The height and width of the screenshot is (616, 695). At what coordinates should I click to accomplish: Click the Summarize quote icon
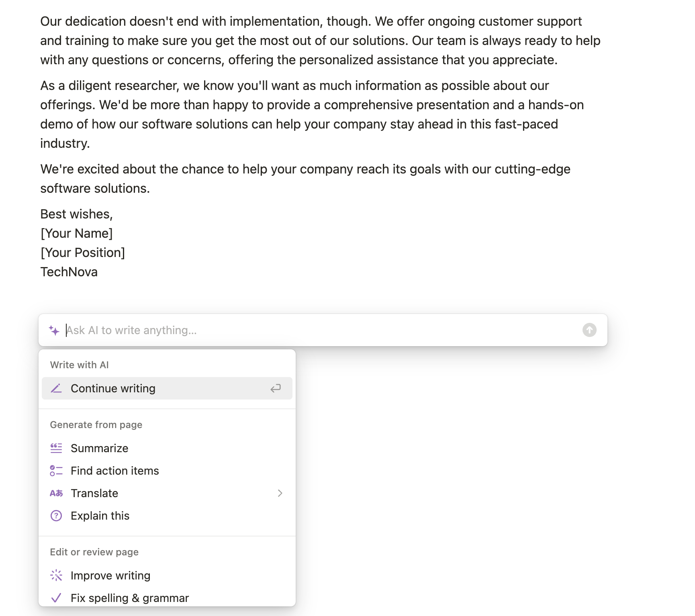click(x=56, y=448)
